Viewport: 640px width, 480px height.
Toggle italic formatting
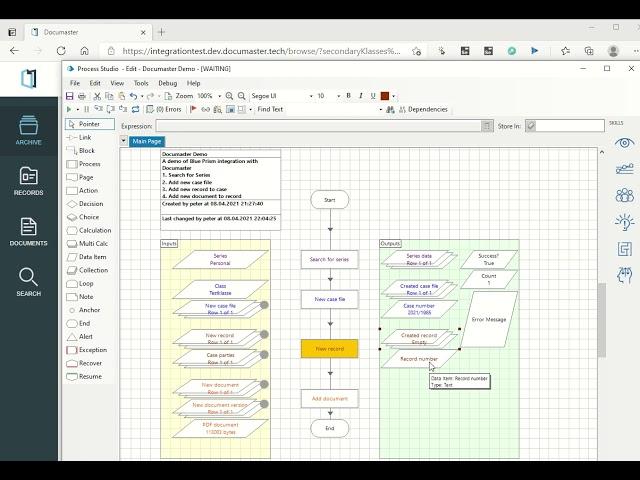360,96
